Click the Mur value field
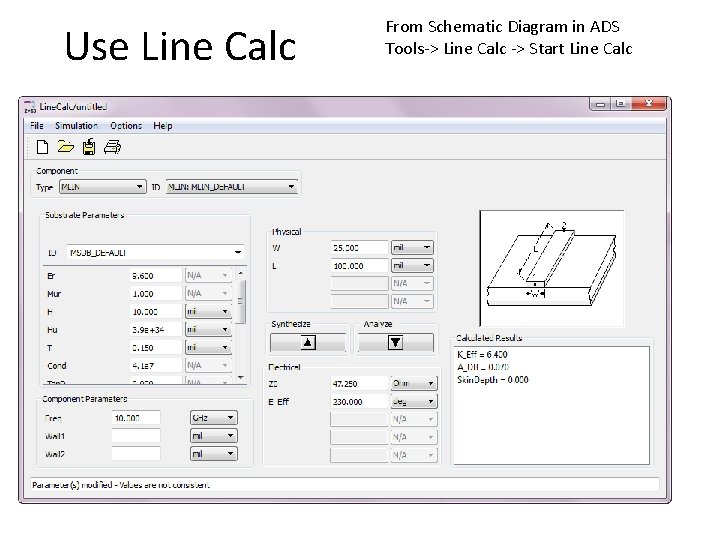 tap(156, 293)
